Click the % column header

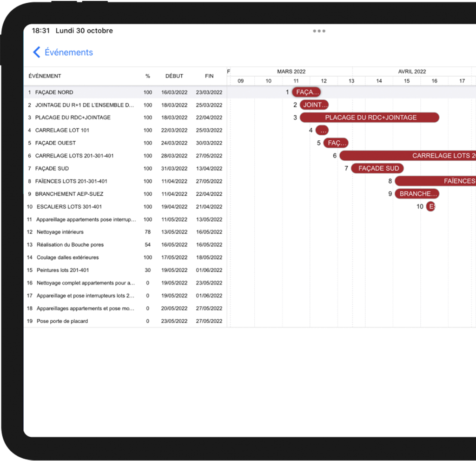click(148, 76)
